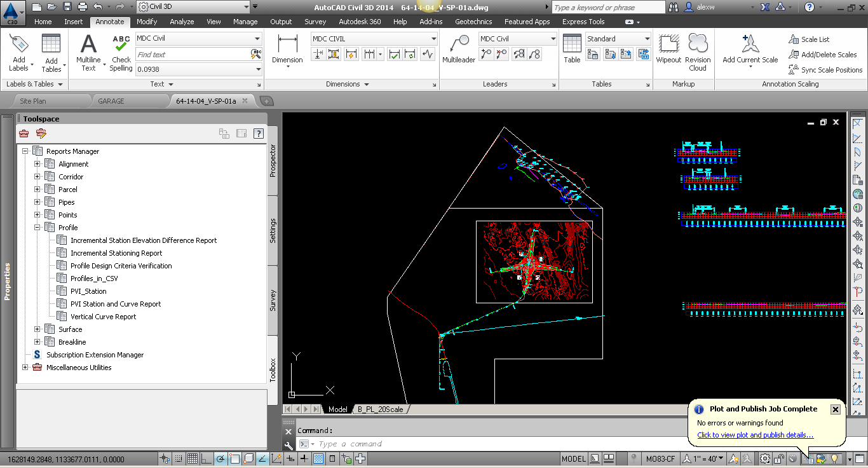Switch to the Annotate ribbon tab
Viewport: 868px width, 468px height.
[109, 21]
